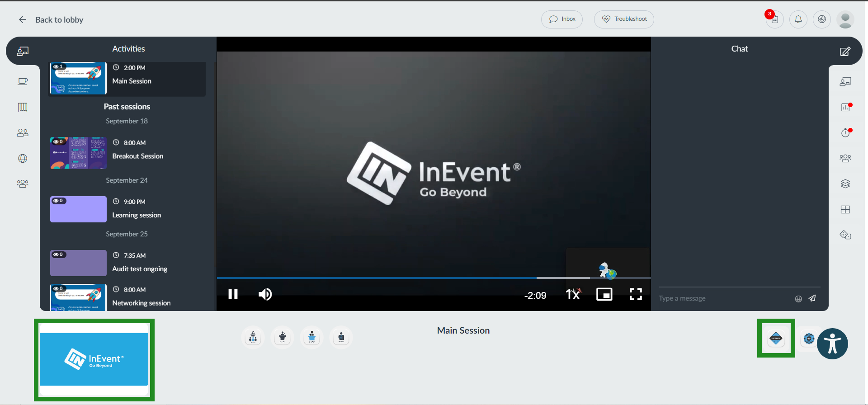Open the Breakout Session past activity
868x405 pixels.
click(127, 153)
